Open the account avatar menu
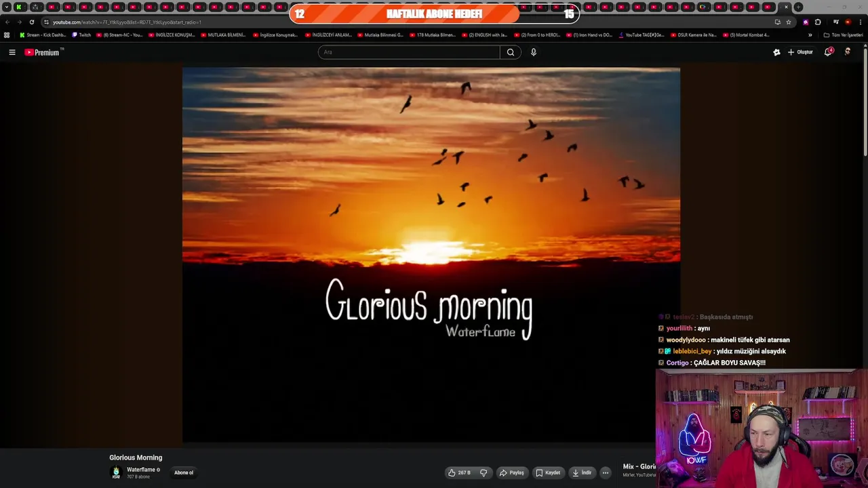Viewport: 868px width, 488px height. point(848,52)
